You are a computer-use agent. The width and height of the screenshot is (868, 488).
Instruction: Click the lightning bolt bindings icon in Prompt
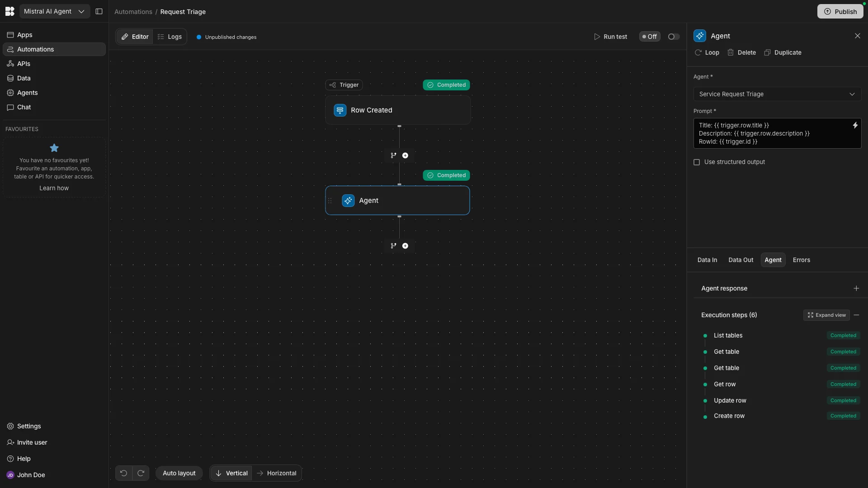coord(855,126)
